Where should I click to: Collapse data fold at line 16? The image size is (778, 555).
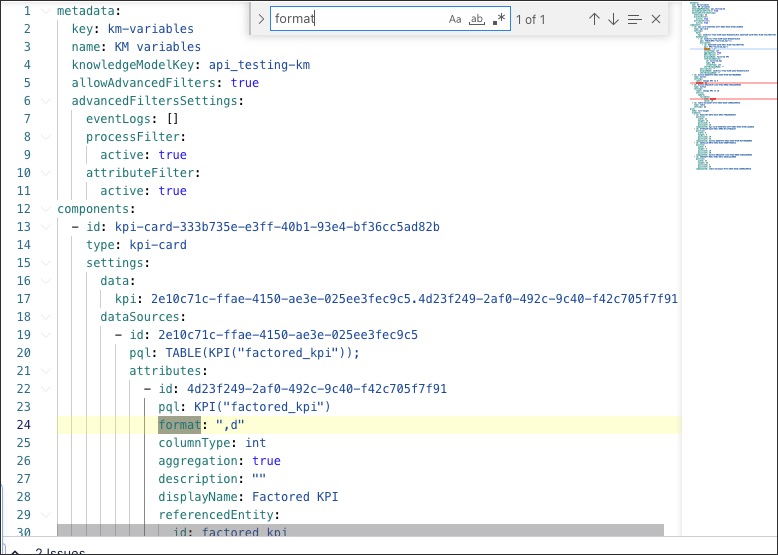point(46,281)
